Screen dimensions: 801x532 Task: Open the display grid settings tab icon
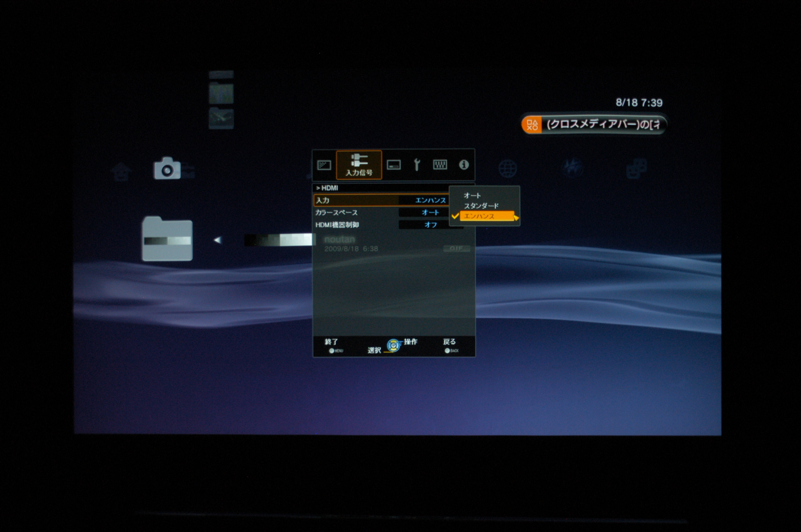[440, 164]
